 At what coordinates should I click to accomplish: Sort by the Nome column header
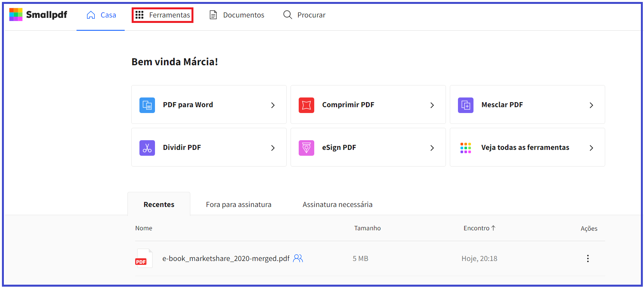coord(144,228)
